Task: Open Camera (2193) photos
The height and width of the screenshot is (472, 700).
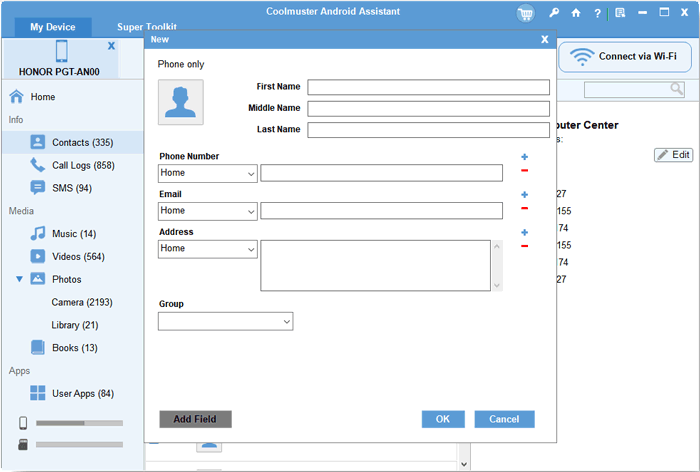Action: [x=82, y=302]
